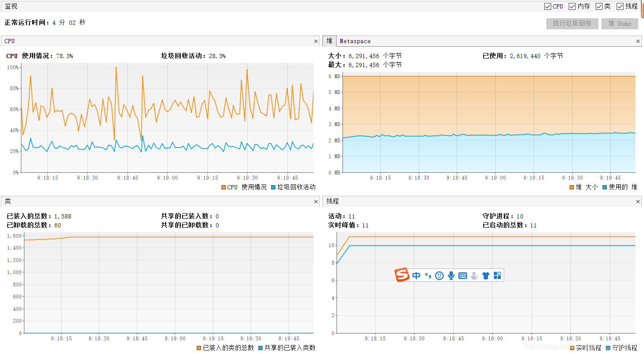This screenshot has width=644, height=354.
Task: Click the 垃圾回收活动 blue legend swatch
Action: click(x=273, y=187)
